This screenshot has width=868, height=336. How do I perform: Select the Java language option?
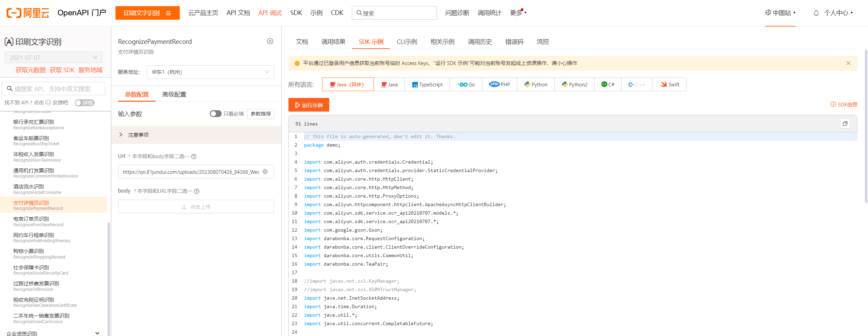point(389,84)
